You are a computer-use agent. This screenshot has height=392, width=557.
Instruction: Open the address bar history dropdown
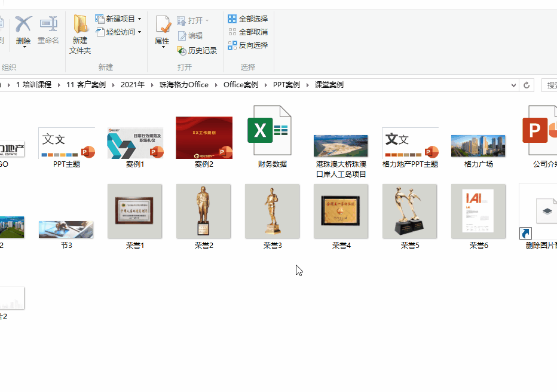click(513, 85)
